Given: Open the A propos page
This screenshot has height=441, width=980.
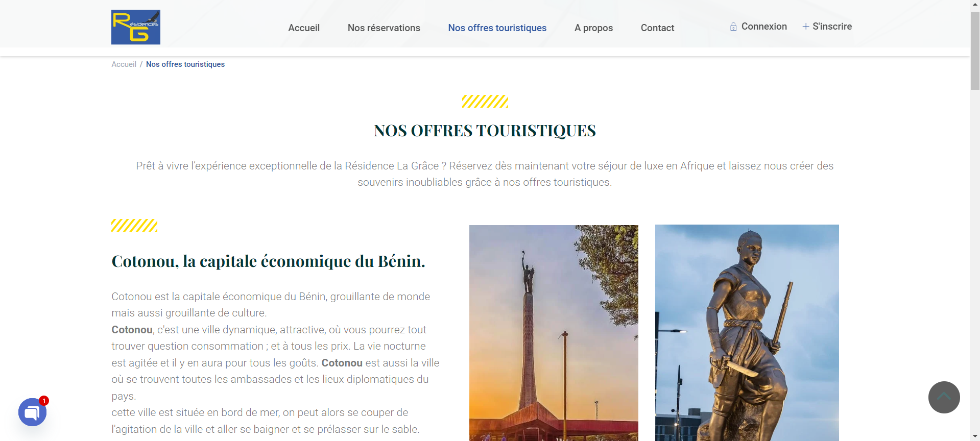Looking at the screenshot, I should [x=593, y=28].
